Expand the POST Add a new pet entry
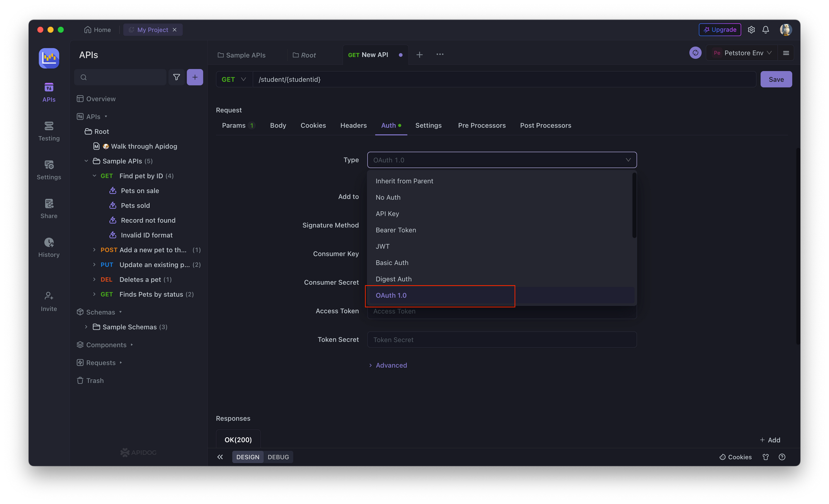 [94, 250]
